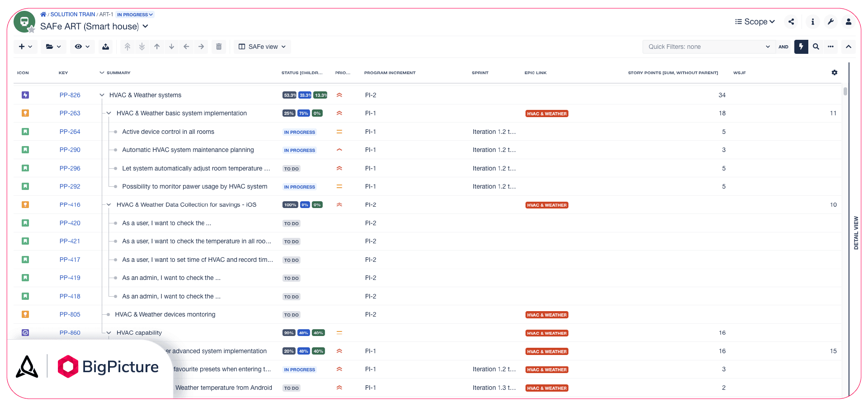Screen dimensions: 868x407
Task: Toggle the AND filter operator
Action: point(783,47)
